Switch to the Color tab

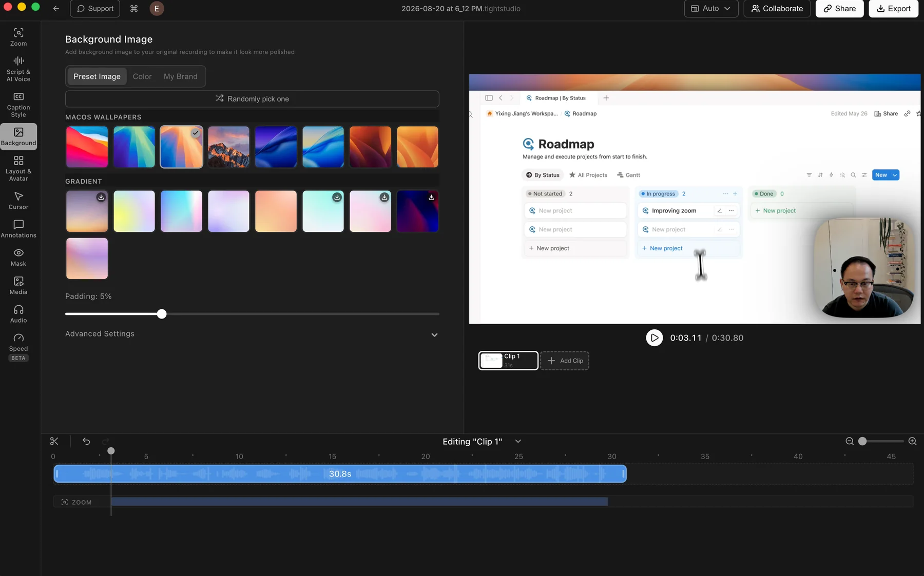142,76
